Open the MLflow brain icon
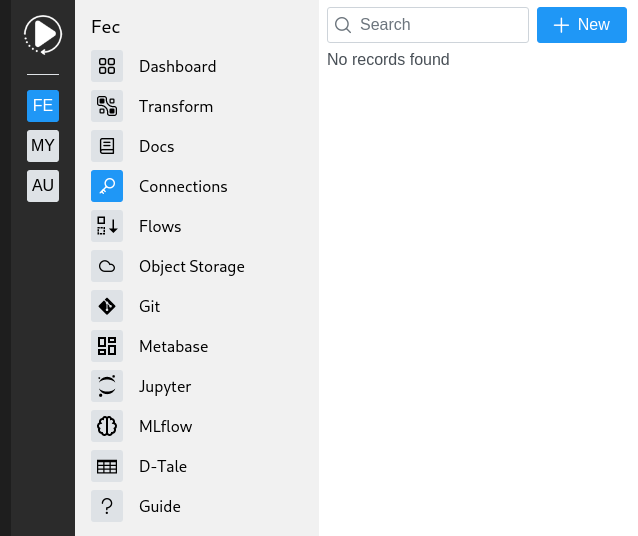The width and height of the screenshot is (638, 536). (107, 427)
